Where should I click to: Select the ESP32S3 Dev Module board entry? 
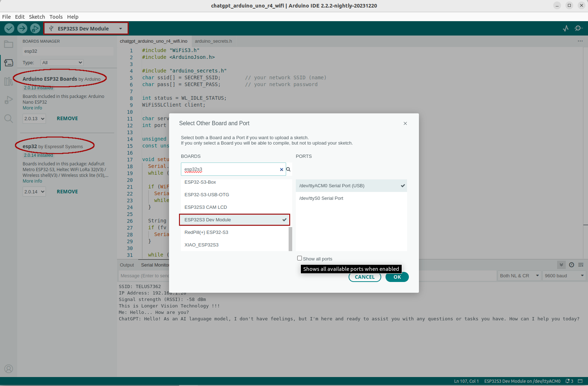tap(234, 220)
